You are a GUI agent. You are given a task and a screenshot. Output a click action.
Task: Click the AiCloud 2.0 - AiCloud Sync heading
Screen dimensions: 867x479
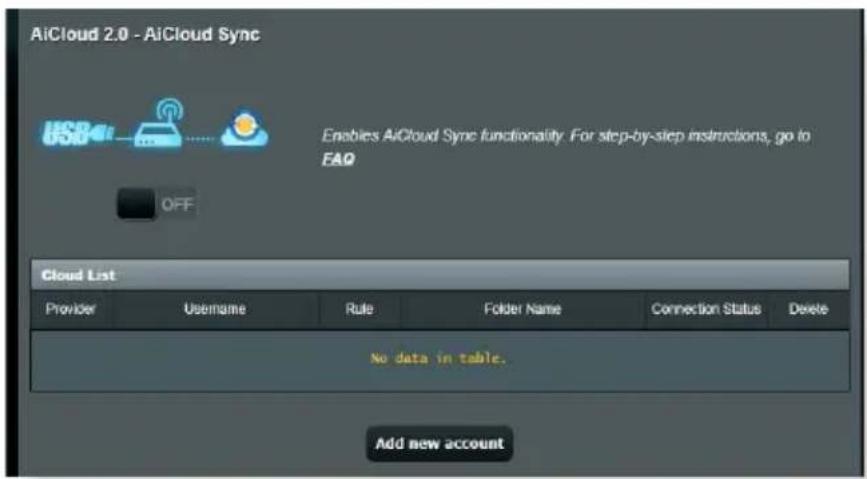145,34
